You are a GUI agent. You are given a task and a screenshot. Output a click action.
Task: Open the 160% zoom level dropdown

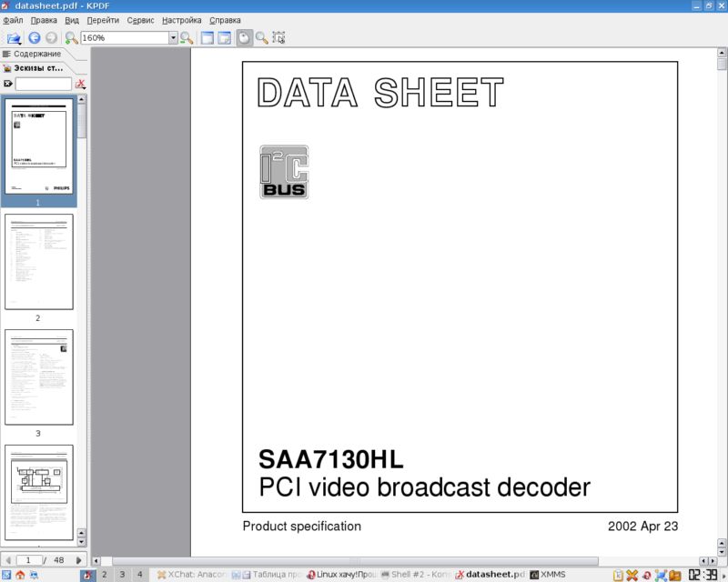pyautogui.click(x=173, y=38)
